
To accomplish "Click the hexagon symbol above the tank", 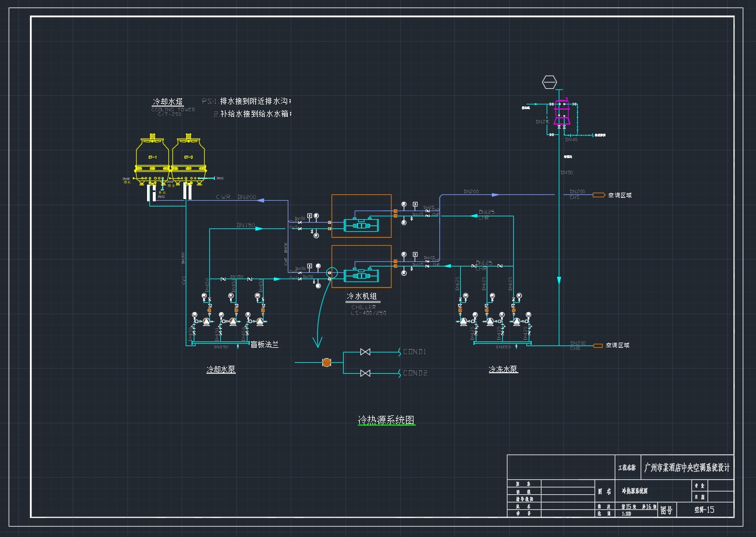I will click(x=550, y=82).
